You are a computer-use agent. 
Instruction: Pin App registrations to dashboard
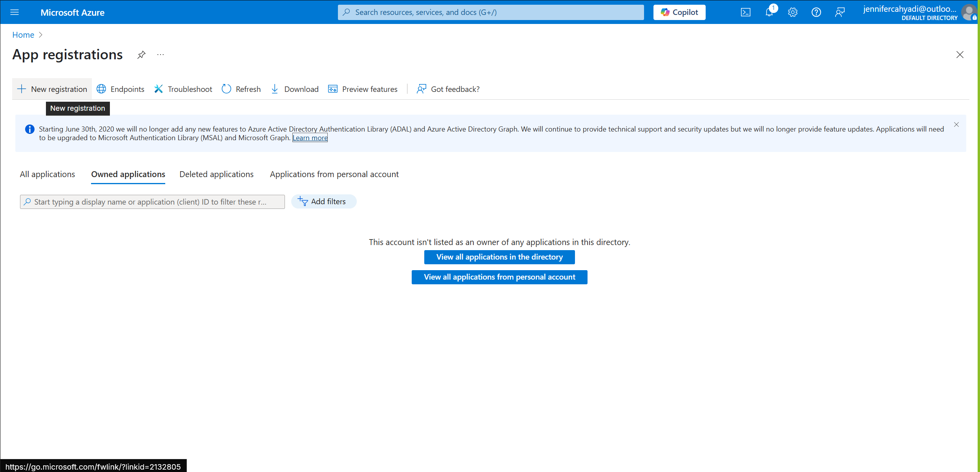tap(141, 55)
